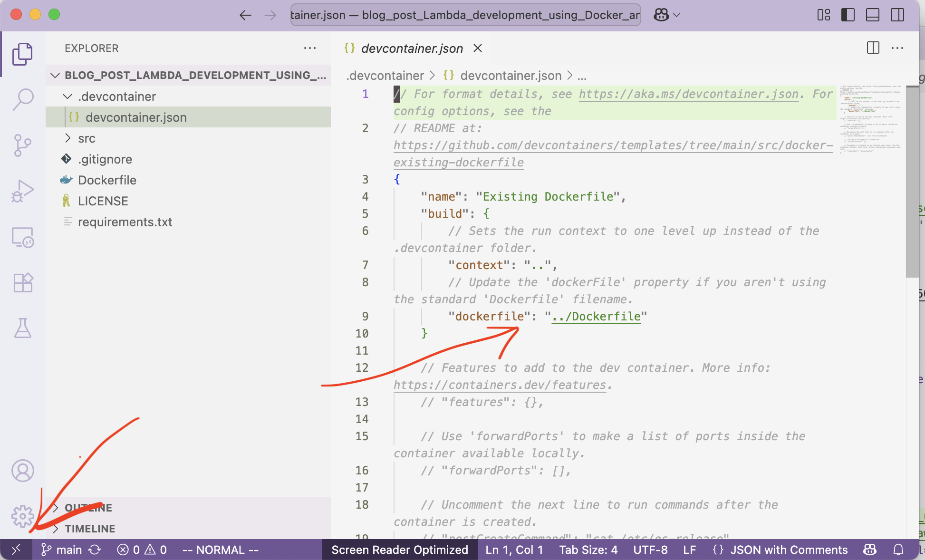Open the containers.dev/features link
The width and height of the screenshot is (925, 560).
[500, 385]
